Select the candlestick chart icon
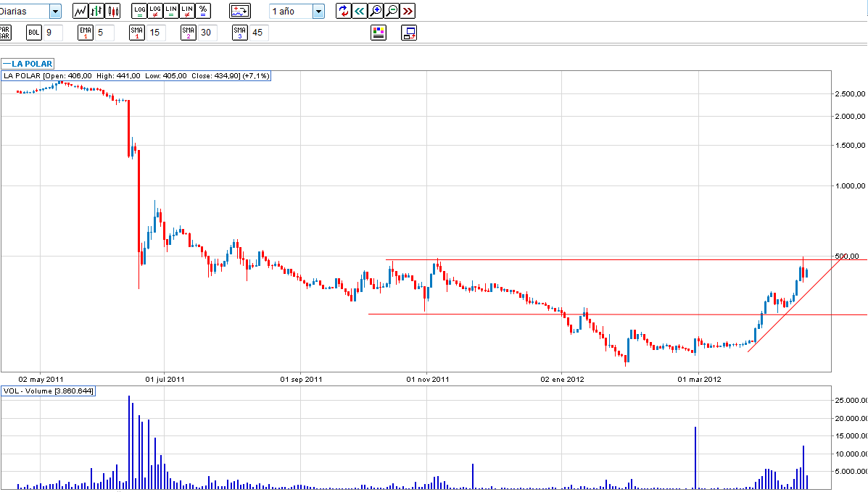The height and width of the screenshot is (492, 868). click(112, 11)
